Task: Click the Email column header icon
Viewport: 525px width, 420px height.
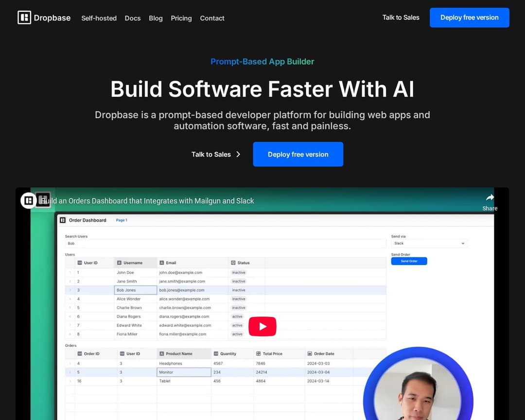Action: (x=162, y=263)
